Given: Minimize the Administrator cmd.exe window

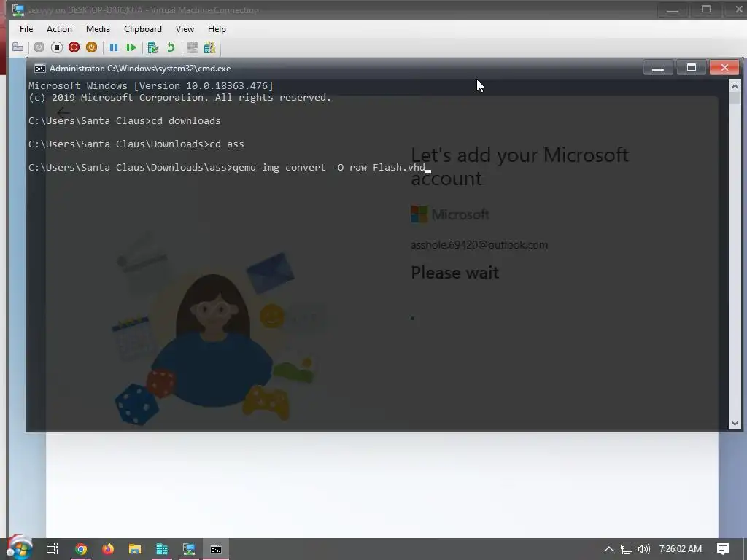Looking at the screenshot, I should tap(658, 68).
